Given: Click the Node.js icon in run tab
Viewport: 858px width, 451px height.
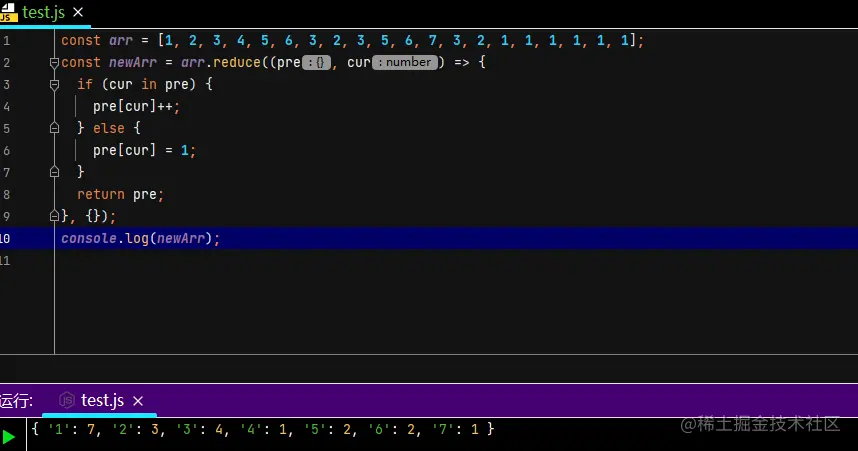Looking at the screenshot, I should [67, 400].
